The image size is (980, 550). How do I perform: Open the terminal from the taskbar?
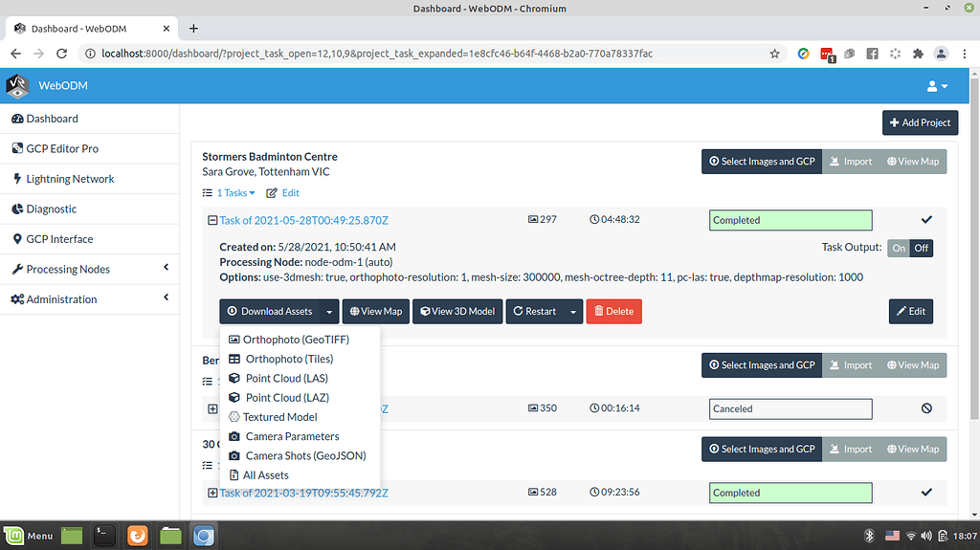pyautogui.click(x=104, y=536)
